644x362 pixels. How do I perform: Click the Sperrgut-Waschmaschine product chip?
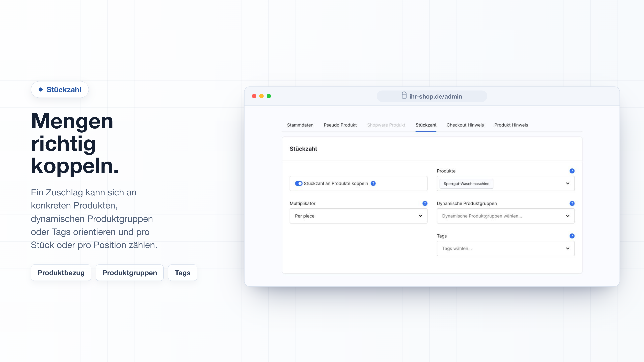pos(466,184)
